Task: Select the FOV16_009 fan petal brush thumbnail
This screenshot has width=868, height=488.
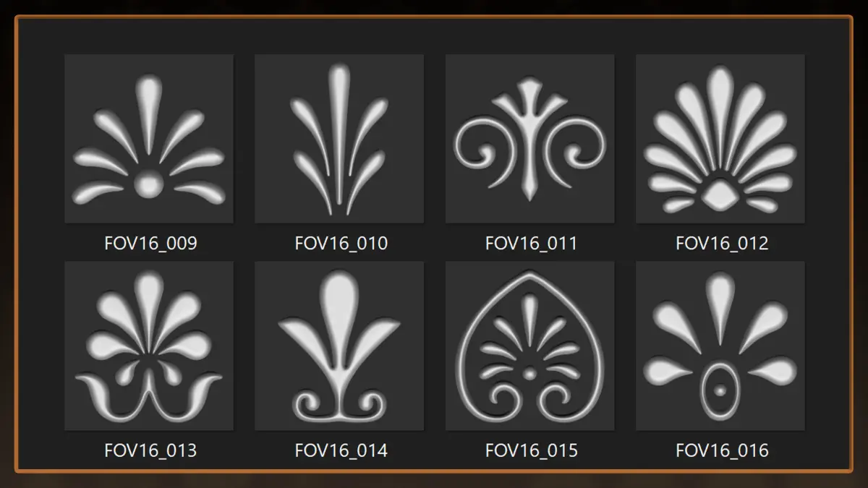Action: (x=149, y=139)
